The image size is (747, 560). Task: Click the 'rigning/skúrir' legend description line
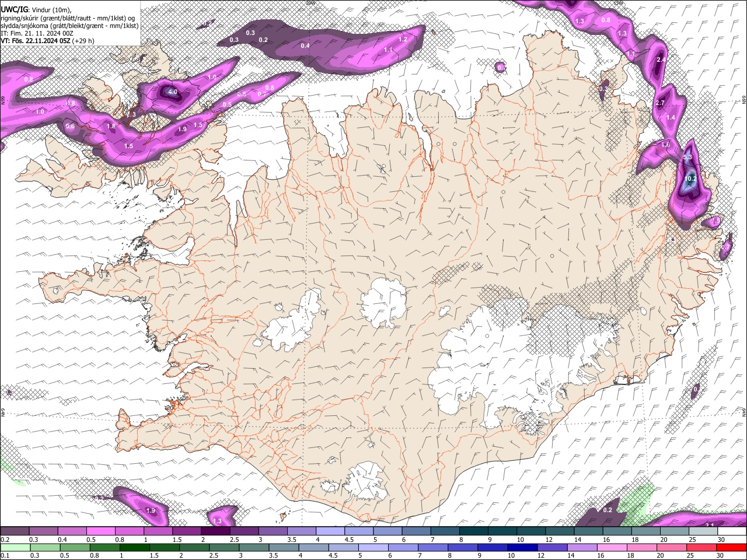point(68,18)
